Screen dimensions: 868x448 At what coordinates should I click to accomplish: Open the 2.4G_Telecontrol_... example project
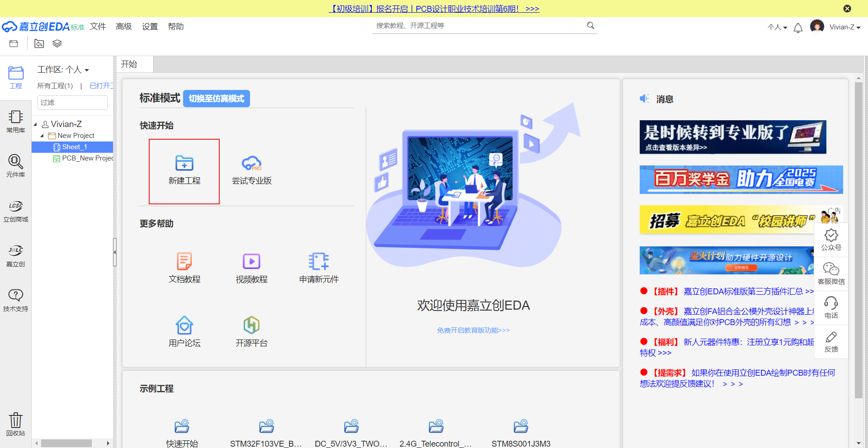tap(436, 434)
